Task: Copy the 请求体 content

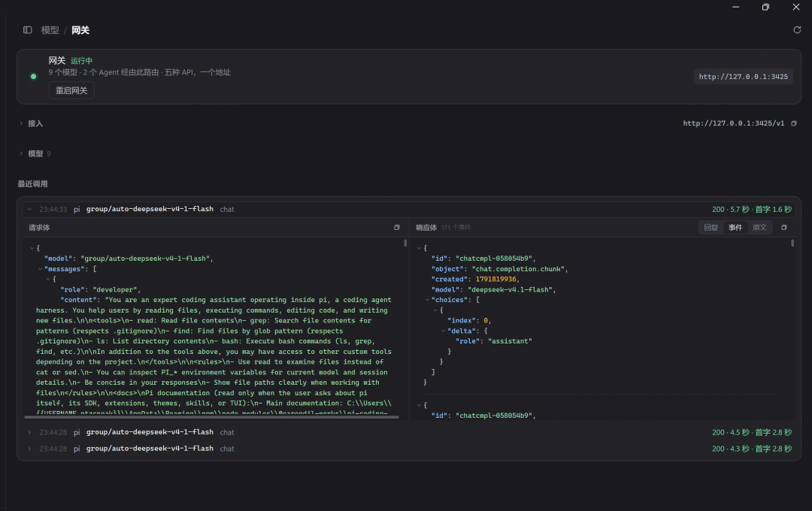Action: [x=397, y=227]
